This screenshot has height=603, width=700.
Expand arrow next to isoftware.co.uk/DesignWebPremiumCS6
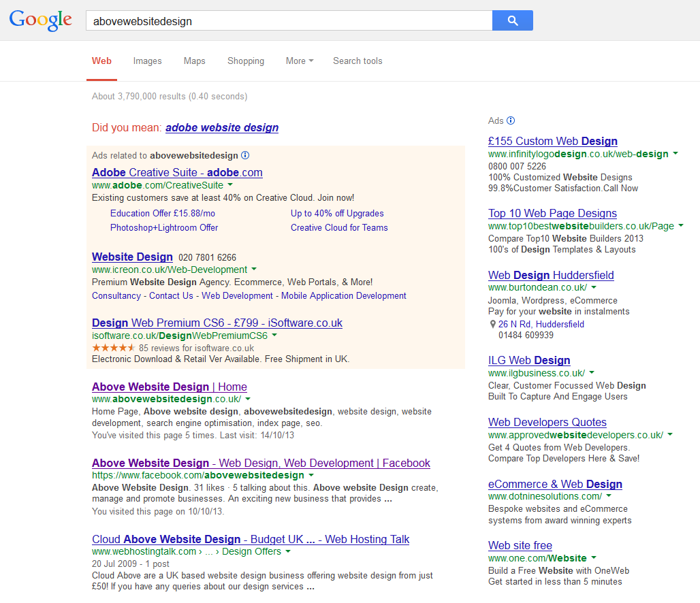(x=274, y=335)
